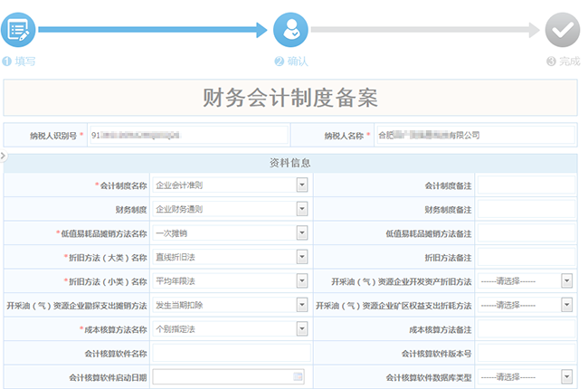588x389 pixels.
Task: Open 低值易耗品摊销方法名称 dropdown
Action: (302, 233)
